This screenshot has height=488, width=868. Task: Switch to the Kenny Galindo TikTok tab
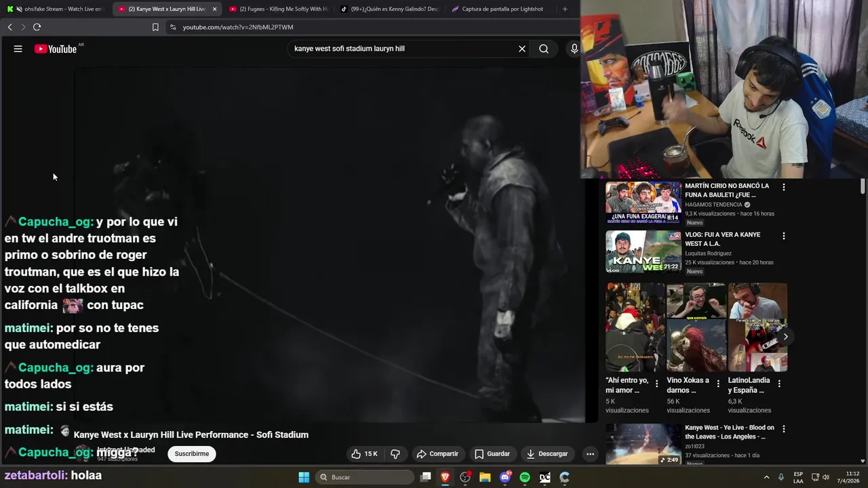390,9
